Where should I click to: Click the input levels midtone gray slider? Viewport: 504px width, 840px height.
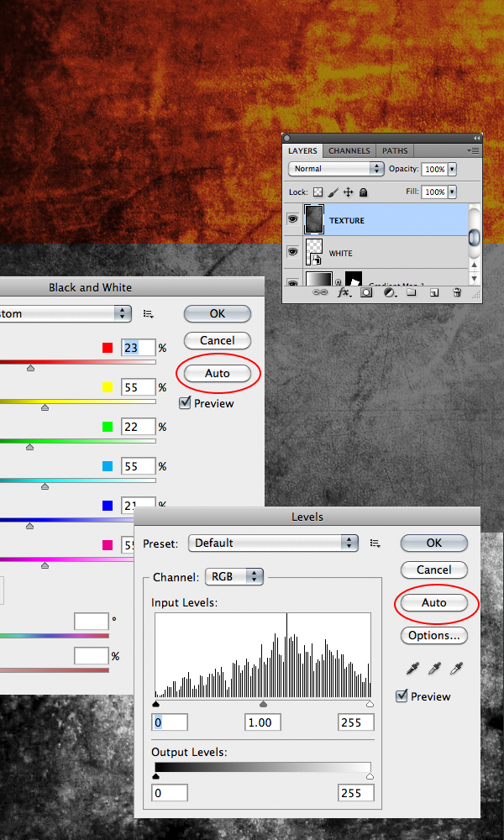coord(263,705)
